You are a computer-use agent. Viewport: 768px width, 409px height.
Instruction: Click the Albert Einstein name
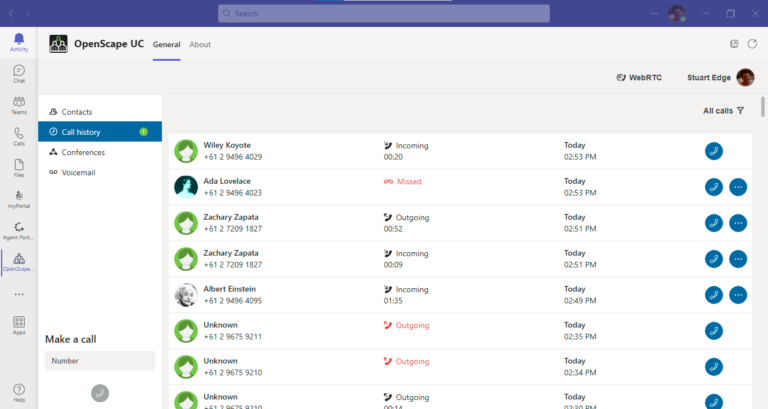point(229,289)
